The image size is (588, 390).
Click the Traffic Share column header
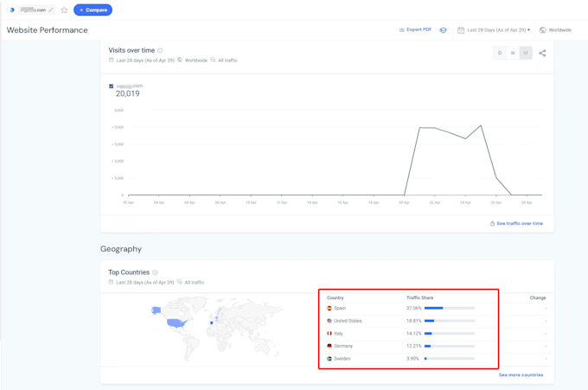419,297
